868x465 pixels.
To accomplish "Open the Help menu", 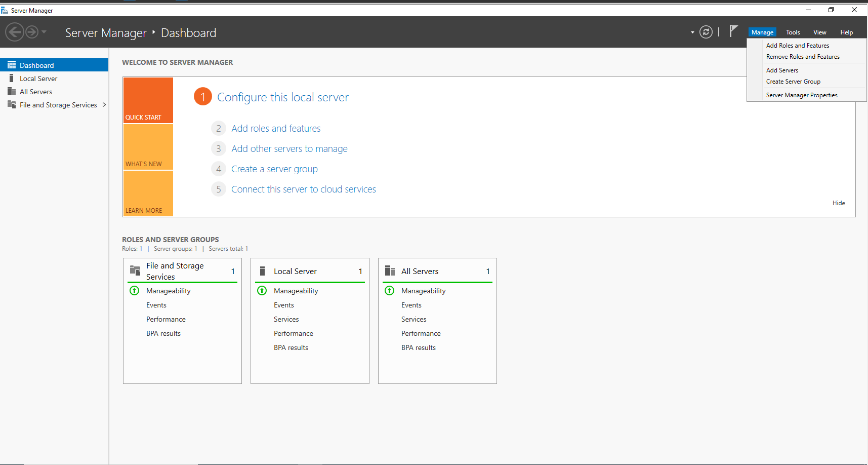I will click(847, 32).
